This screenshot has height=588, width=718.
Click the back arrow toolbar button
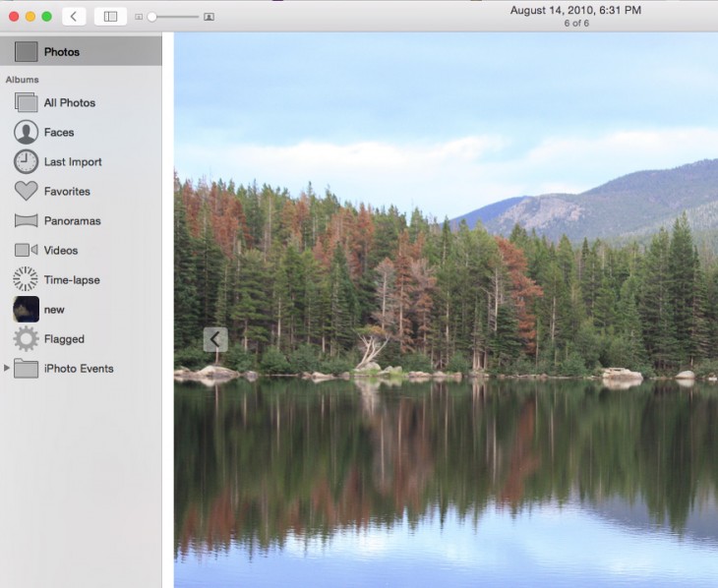point(74,17)
